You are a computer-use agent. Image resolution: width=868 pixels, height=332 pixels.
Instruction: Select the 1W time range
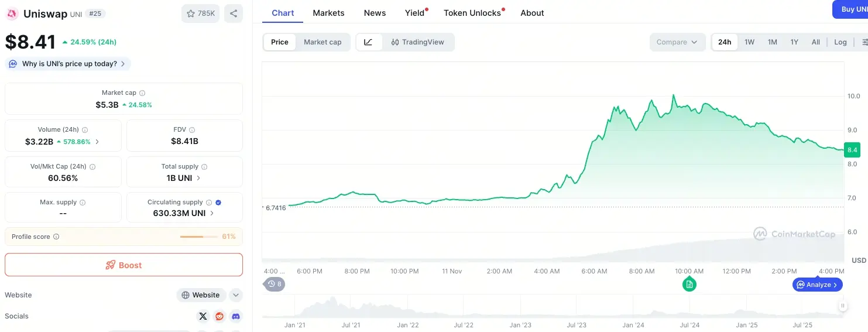point(749,42)
